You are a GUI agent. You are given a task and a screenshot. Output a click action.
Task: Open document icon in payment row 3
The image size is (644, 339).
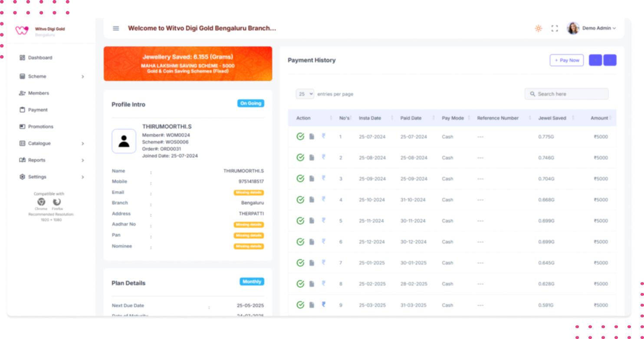(312, 178)
